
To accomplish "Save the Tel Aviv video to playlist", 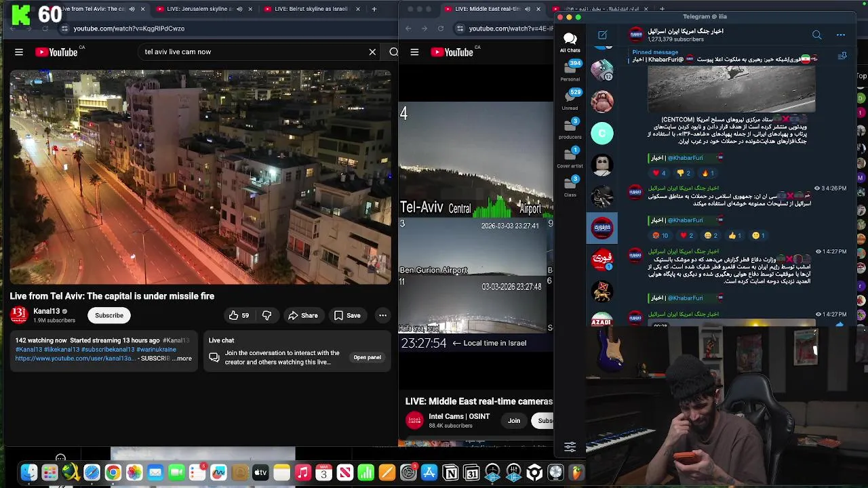I will coord(347,315).
